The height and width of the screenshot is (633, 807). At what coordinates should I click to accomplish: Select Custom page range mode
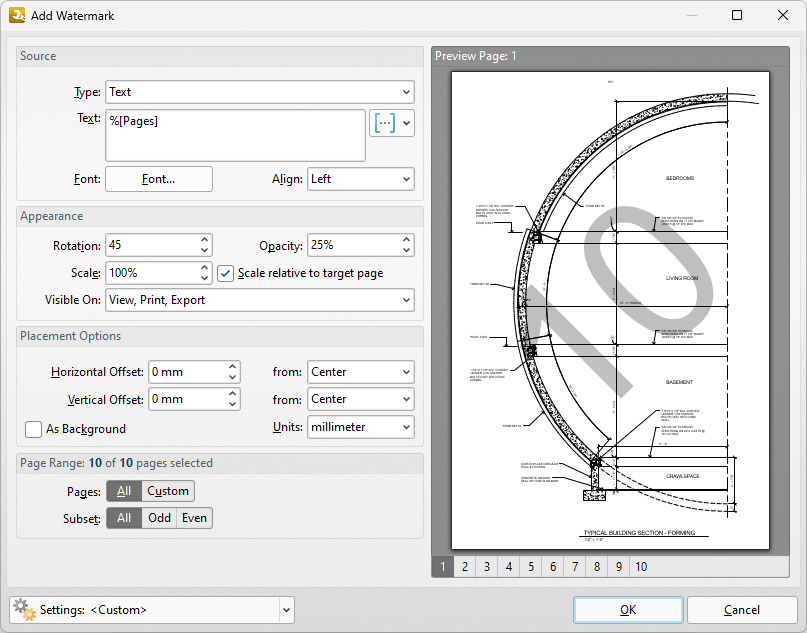click(167, 491)
